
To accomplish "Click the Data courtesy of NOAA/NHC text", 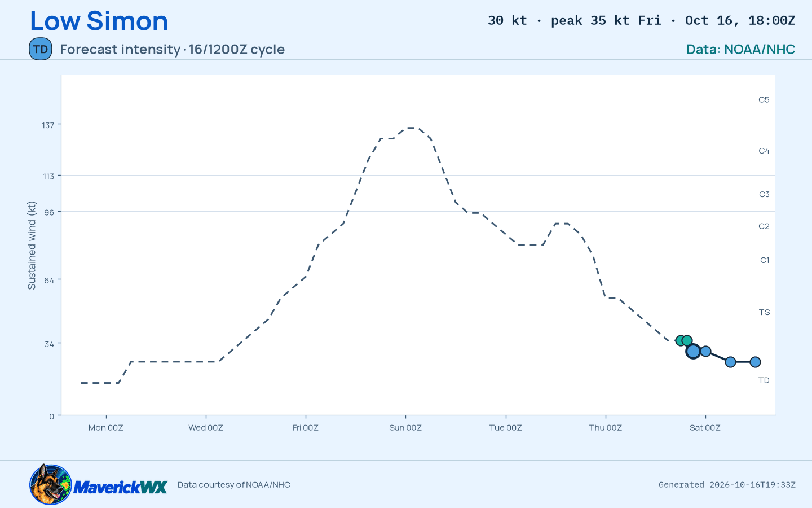I will 234,485.
